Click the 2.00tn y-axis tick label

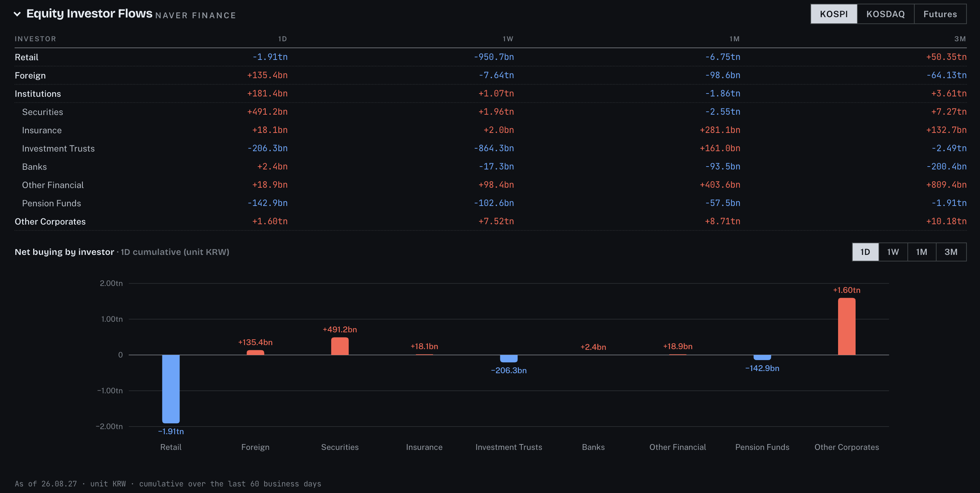tap(111, 283)
